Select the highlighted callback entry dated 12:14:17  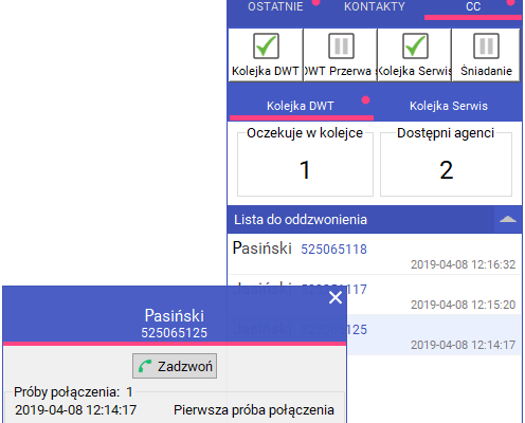coord(433,335)
